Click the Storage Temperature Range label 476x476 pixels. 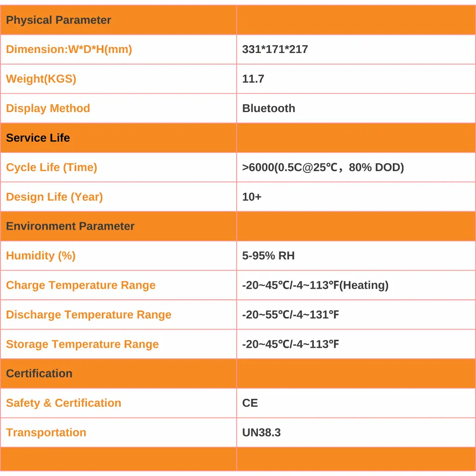[x=82, y=344]
